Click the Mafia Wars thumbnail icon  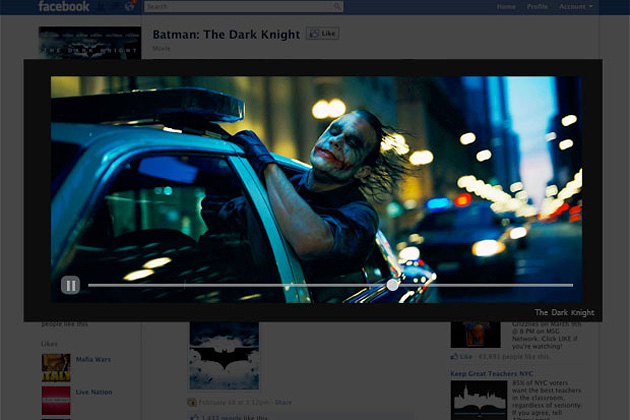(56, 367)
